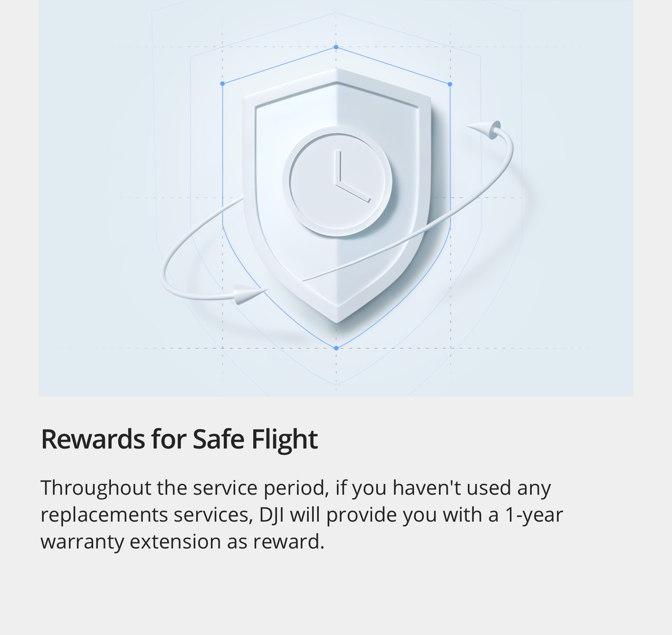Click the top blue dot above the shield
672x635 pixels.
tap(336, 47)
